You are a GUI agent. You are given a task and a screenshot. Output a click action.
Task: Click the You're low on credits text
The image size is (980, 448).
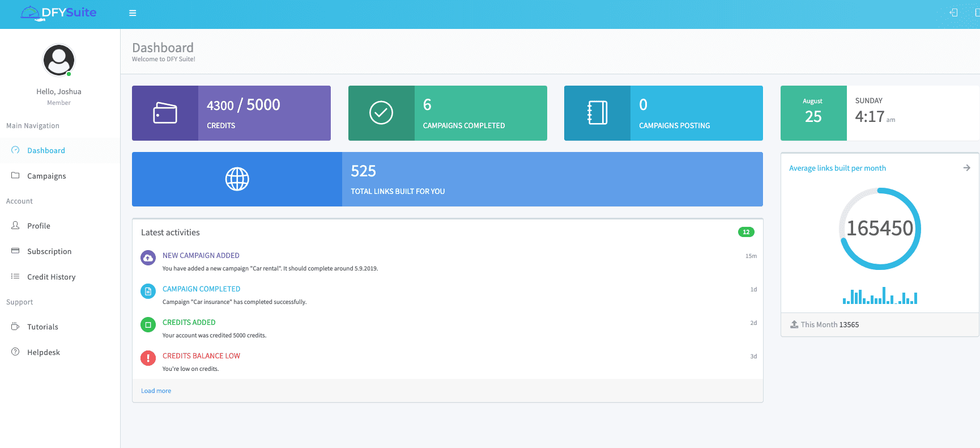click(x=190, y=369)
